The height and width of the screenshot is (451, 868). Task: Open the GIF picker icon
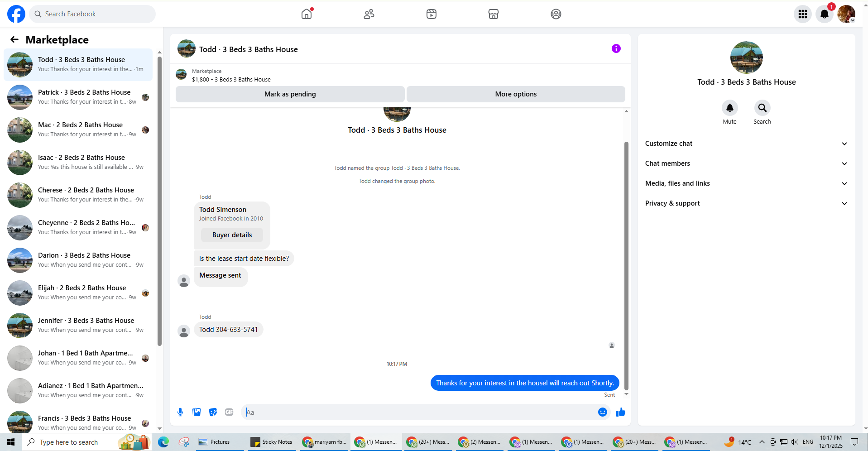coord(229,412)
